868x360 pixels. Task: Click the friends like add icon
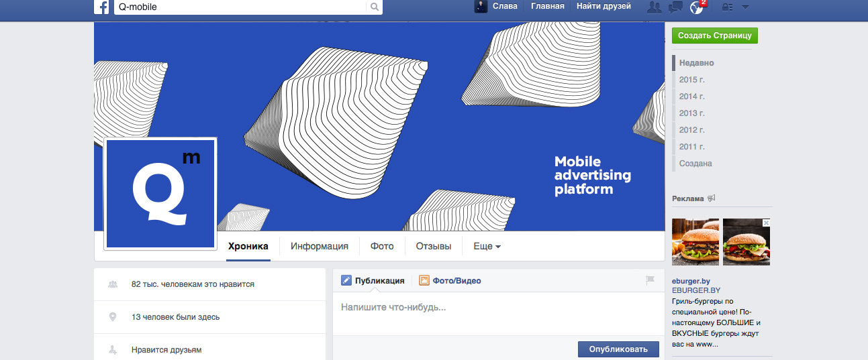(113, 350)
